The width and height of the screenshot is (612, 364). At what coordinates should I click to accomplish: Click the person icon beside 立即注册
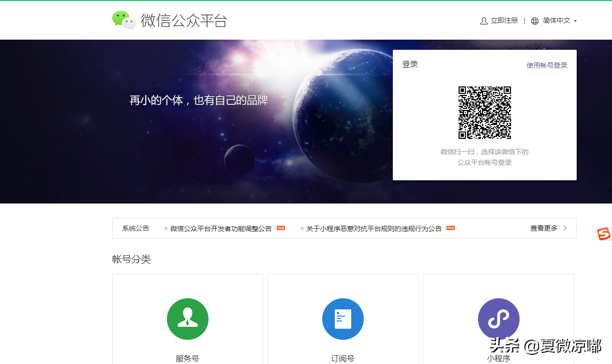(483, 20)
